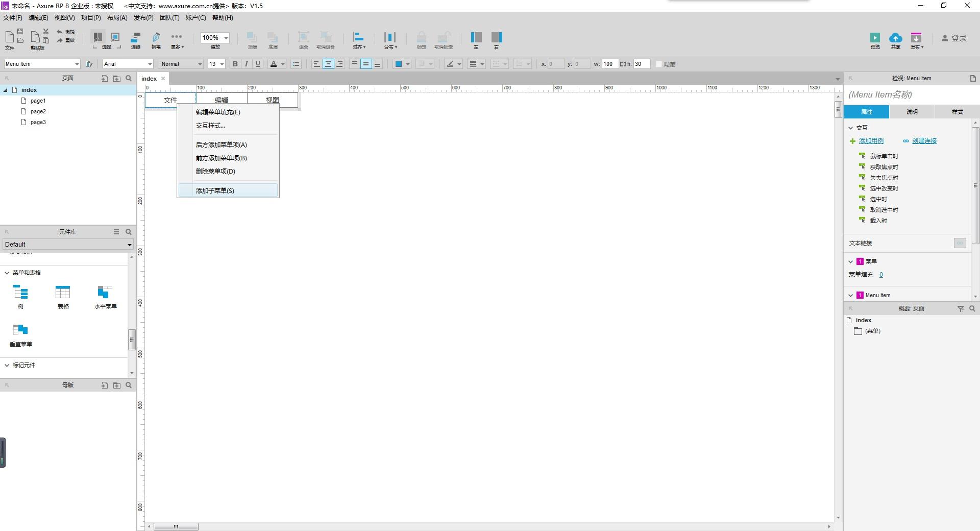Toggle the left (左) panels
This screenshot has width=980, height=531.
(x=476, y=40)
